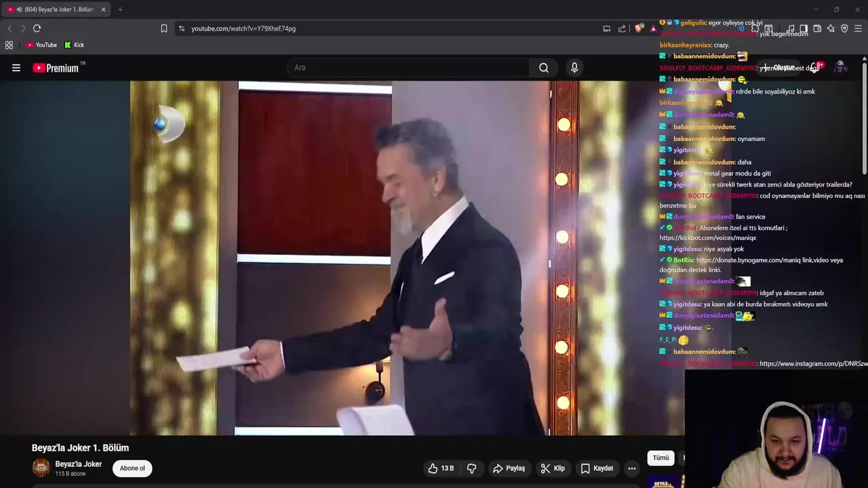
Task: Click chat message 'niye asyali yok'
Action: point(724,249)
